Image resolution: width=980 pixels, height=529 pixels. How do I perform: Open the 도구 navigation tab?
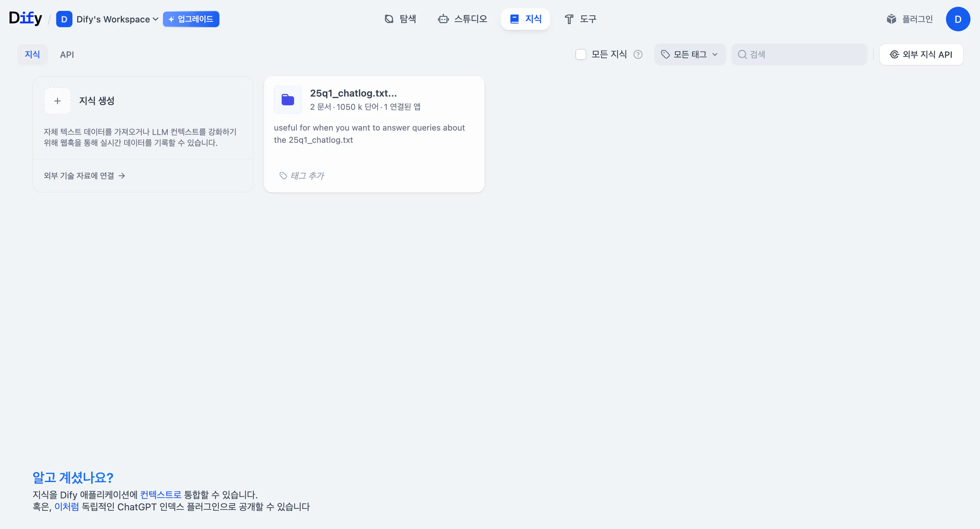(581, 19)
